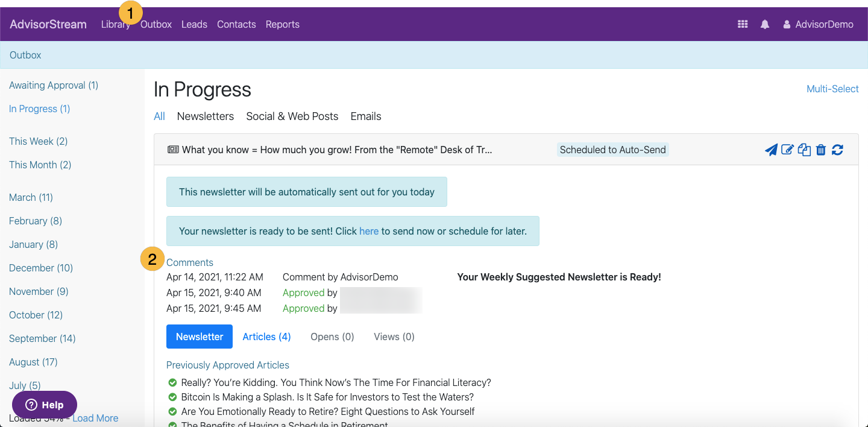868x427 pixels.
Task: Delete the newsletter with the trash icon
Action: [820, 150]
